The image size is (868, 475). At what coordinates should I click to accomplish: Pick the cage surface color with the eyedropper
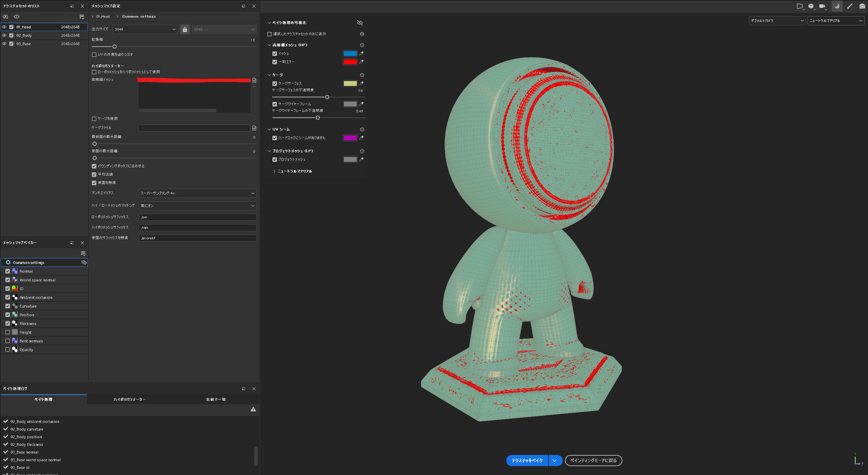point(361,83)
